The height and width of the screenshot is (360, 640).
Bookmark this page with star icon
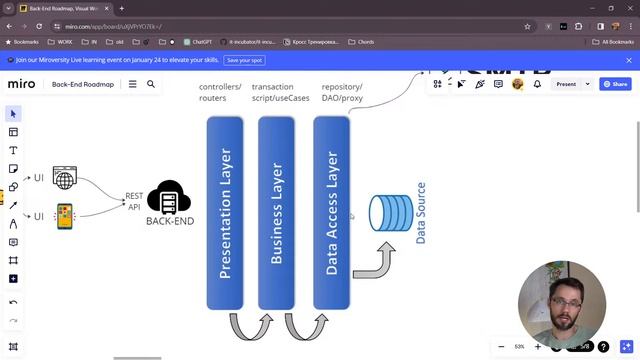527,27
